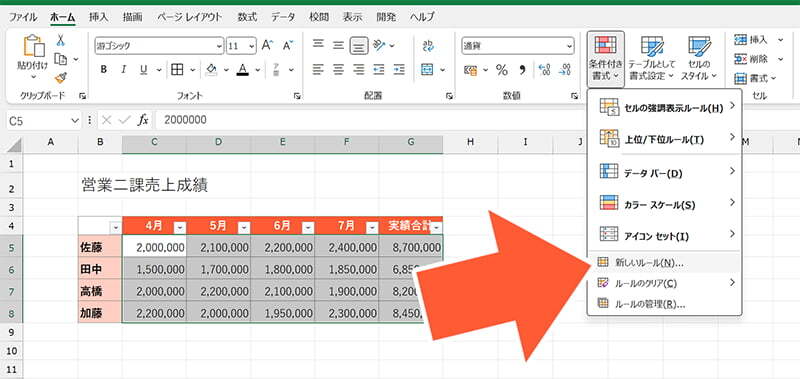Click the Format Painter brush icon
Screen dimensions: 800x379
pos(61,78)
